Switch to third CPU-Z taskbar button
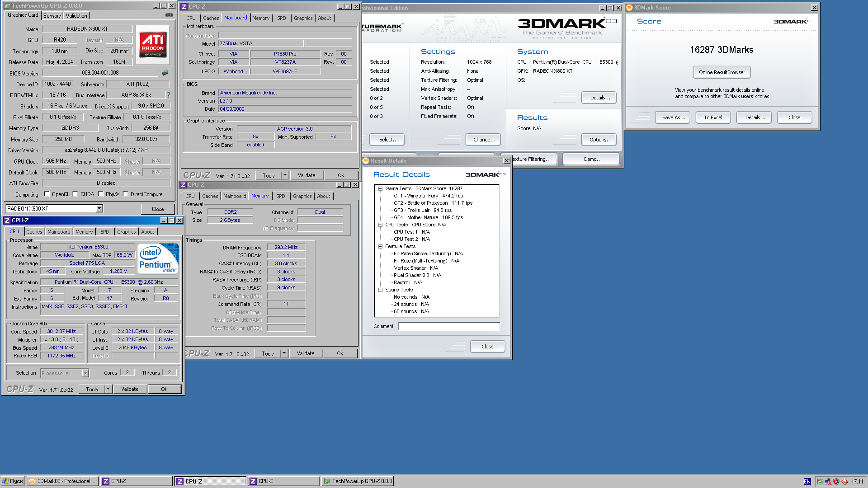This screenshot has height=488, width=868. point(284,481)
